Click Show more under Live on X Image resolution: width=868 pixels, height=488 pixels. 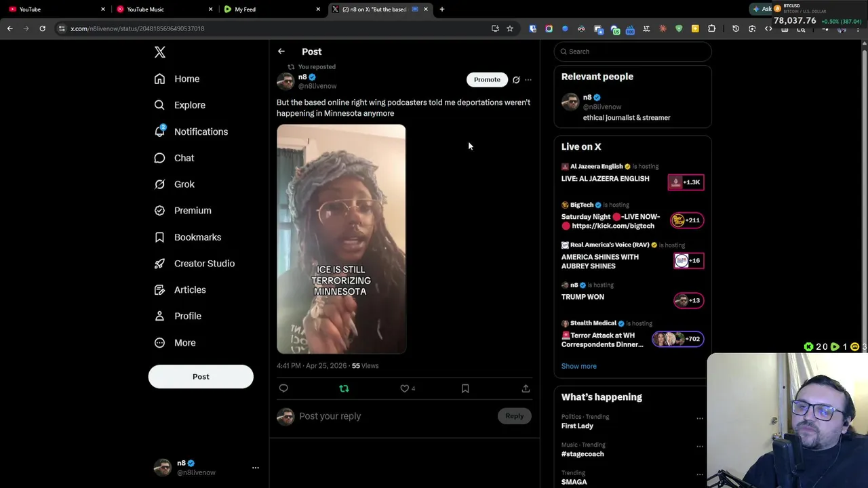[579, 366]
